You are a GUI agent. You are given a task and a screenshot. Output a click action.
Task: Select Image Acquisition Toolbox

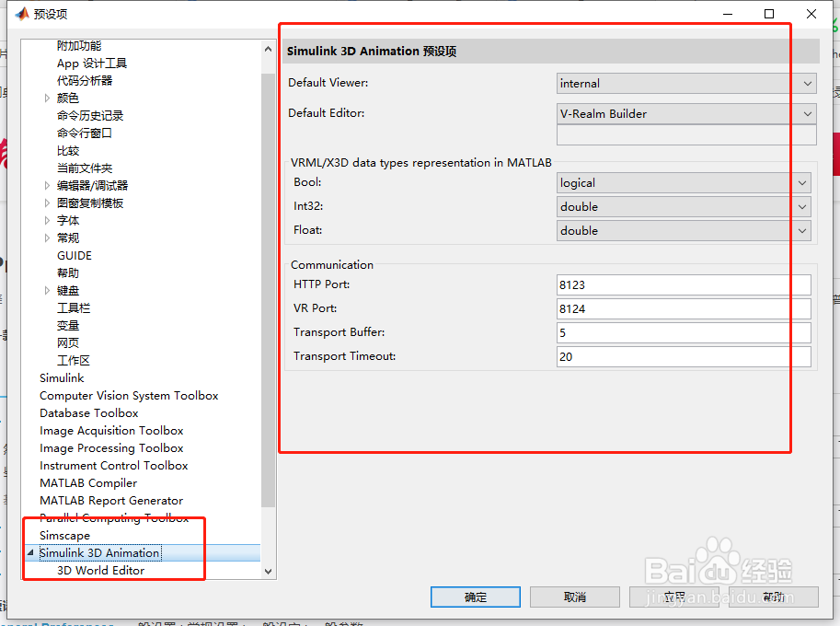[111, 431]
